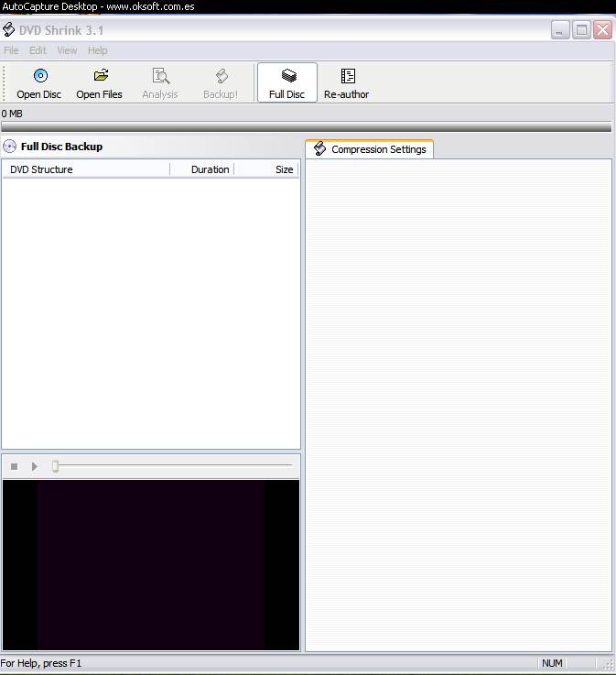The image size is (616, 675).
Task: Click the resize grip in status bar corner
Action: (608, 664)
